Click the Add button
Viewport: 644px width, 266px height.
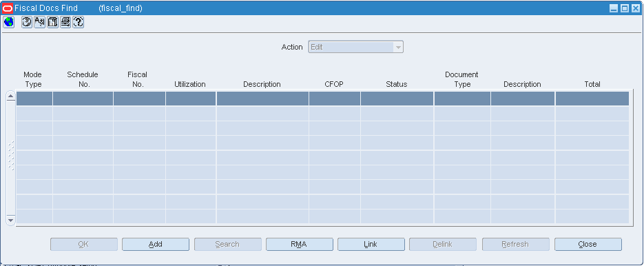pos(156,244)
